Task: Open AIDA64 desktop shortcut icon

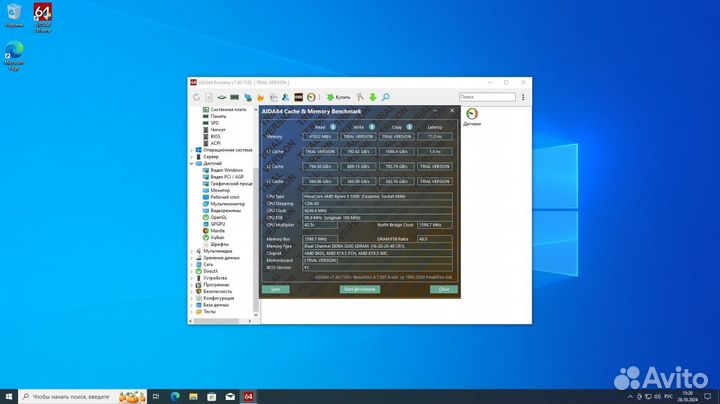Action: (x=43, y=17)
